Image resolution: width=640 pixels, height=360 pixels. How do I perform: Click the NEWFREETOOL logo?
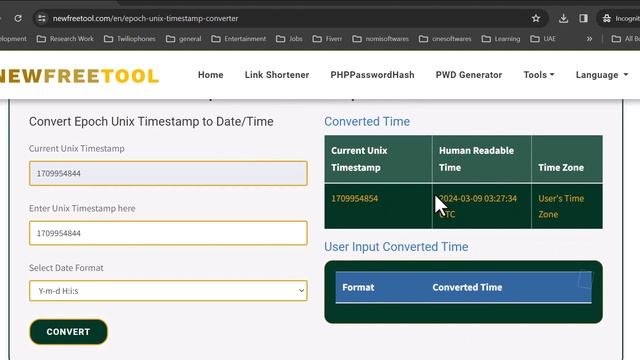(x=79, y=76)
